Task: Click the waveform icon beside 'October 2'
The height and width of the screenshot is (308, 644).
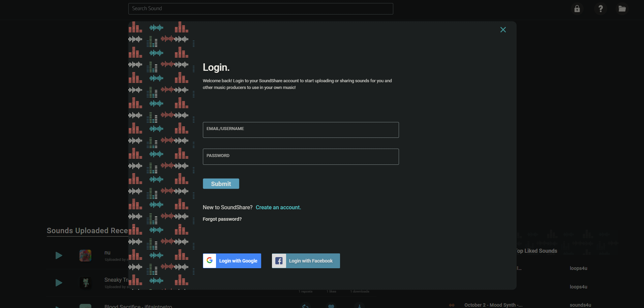Action: click(452, 305)
